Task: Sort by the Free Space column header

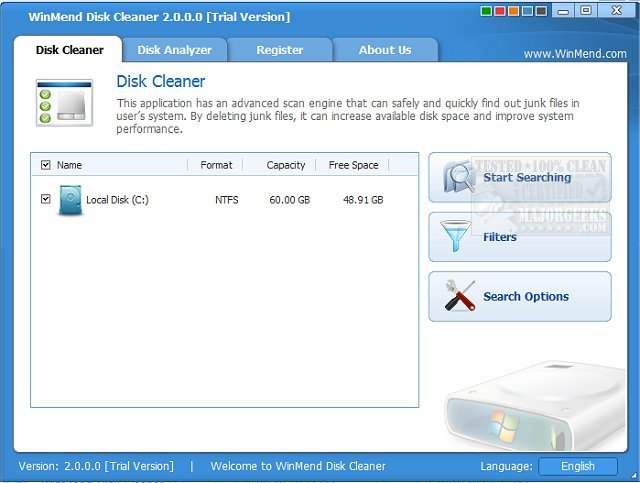Action: (353, 165)
